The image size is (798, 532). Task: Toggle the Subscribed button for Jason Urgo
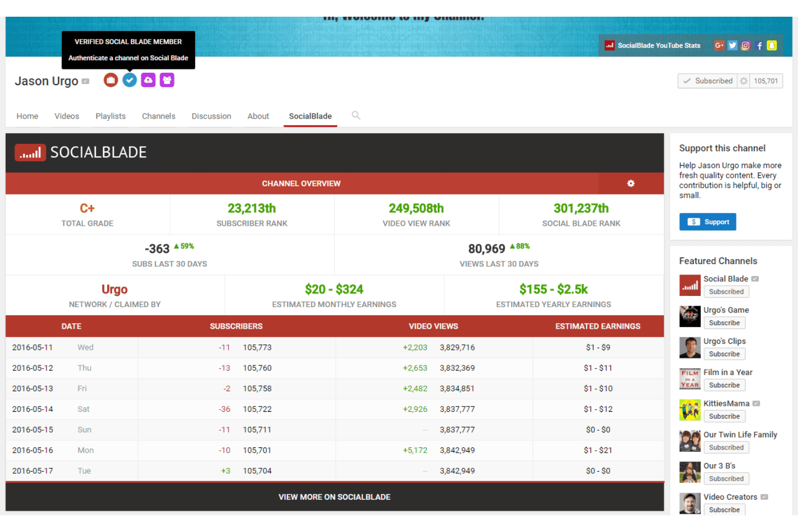tap(707, 81)
